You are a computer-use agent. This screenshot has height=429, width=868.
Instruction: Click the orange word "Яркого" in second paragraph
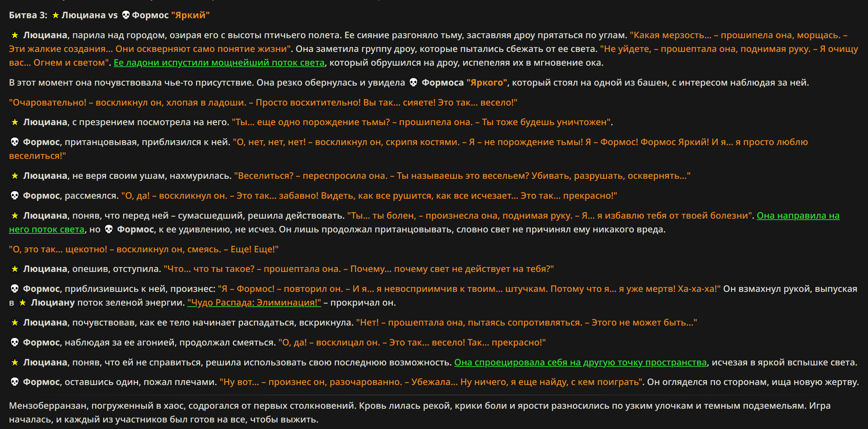pyautogui.click(x=487, y=82)
